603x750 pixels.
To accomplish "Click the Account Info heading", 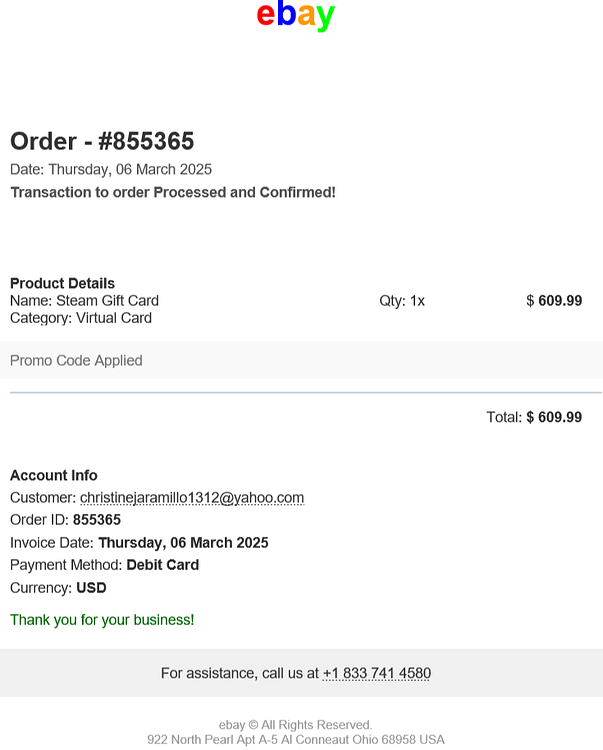I will 54,475.
